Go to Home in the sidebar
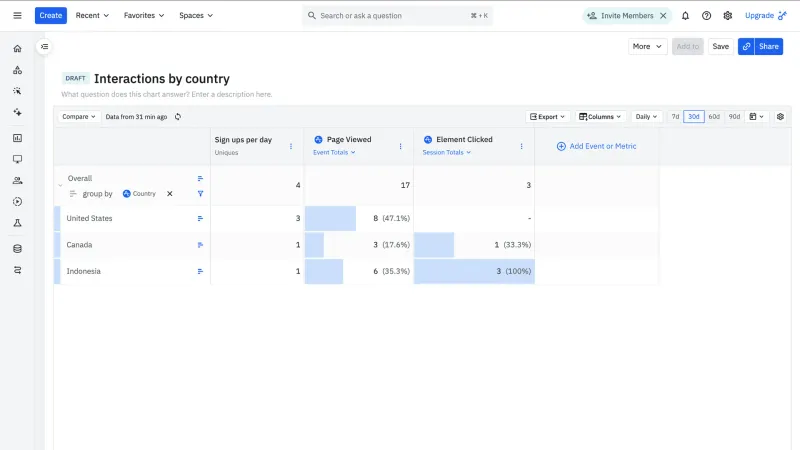 click(17, 48)
